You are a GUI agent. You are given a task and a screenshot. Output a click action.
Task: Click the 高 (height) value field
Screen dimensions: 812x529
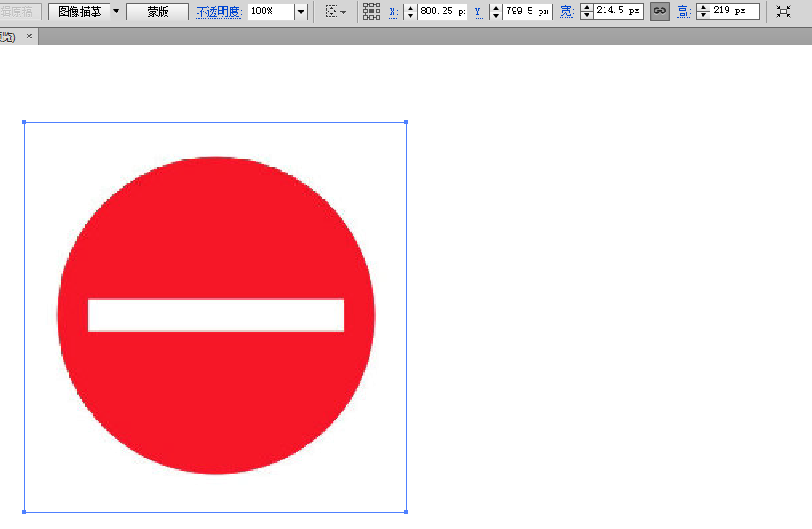click(735, 12)
